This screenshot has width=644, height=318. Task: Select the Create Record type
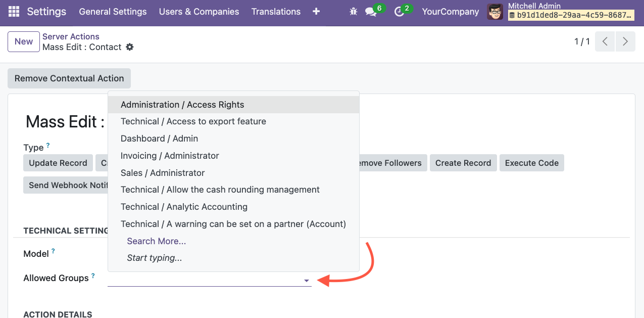point(463,163)
